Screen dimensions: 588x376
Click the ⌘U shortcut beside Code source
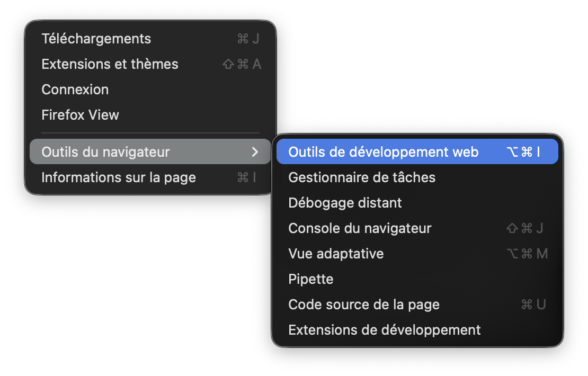(533, 305)
